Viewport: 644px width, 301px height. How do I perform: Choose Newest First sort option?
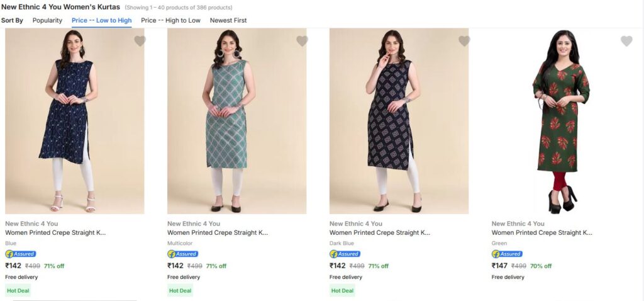[228, 20]
